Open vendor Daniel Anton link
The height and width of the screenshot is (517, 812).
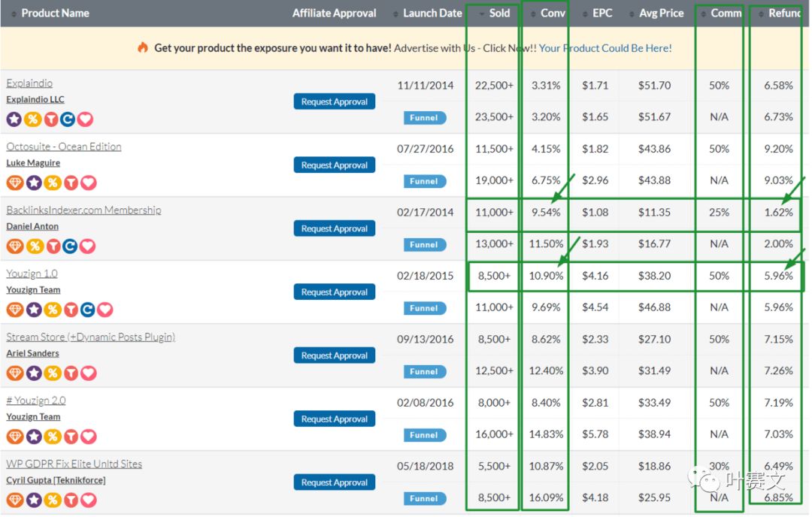32,226
